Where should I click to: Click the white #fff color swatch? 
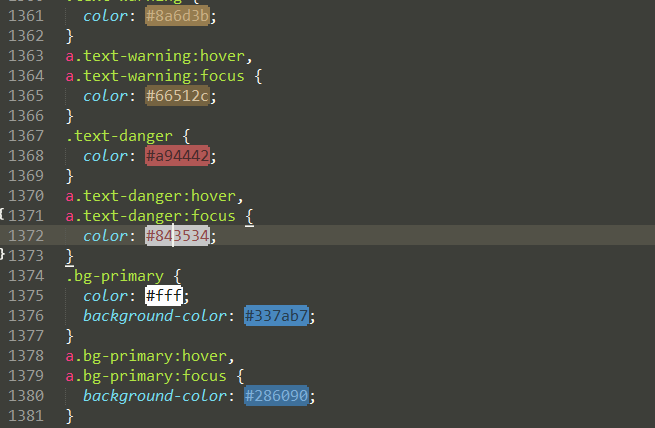(166, 296)
